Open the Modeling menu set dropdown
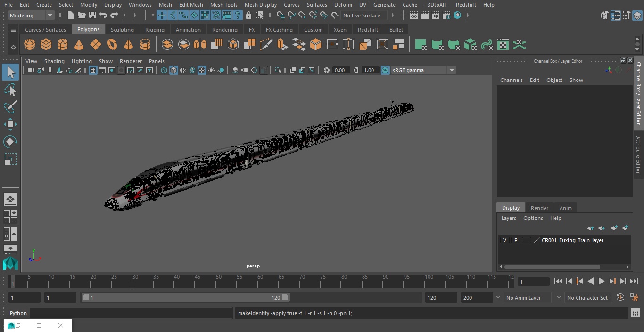This screenshot has width=644, height=332. tap(32, 16)
